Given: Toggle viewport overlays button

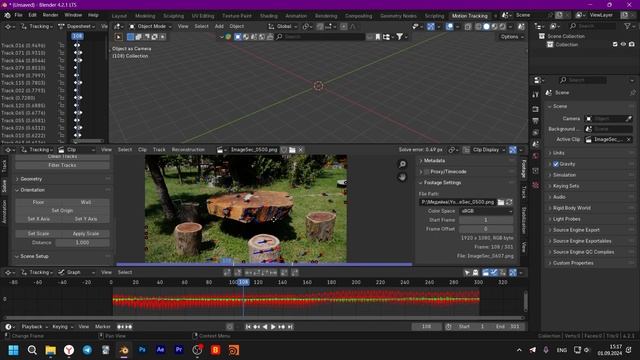Looking at the screenshot, I should pos(449,27).
